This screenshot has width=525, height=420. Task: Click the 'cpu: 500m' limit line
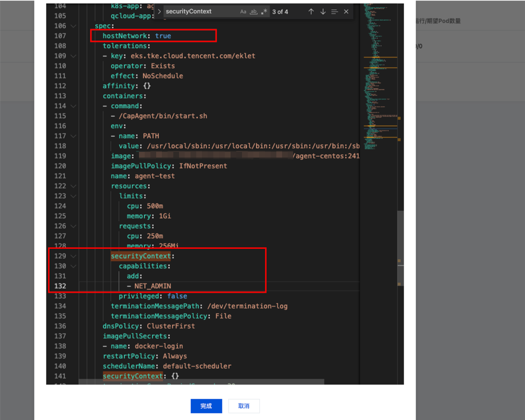click(x=145, y=206)
